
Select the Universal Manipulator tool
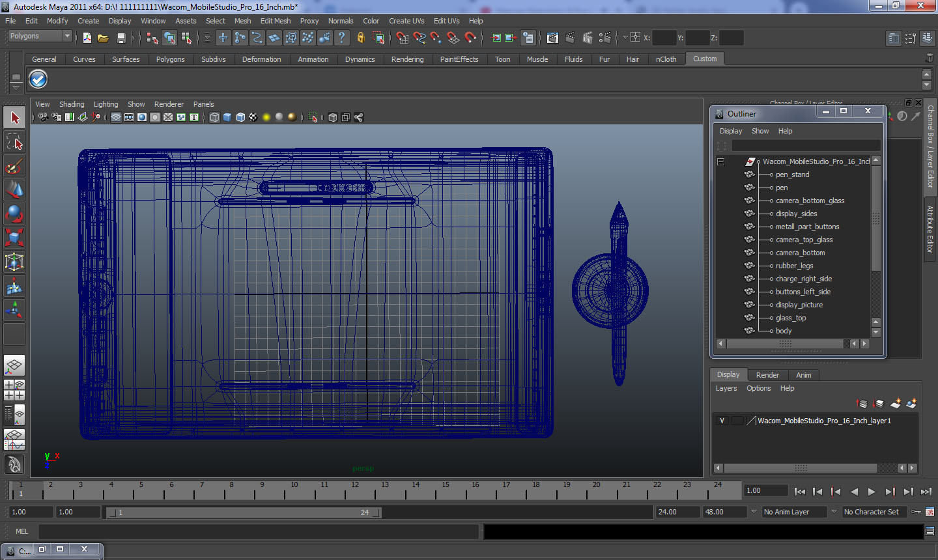[x=14, y=262]
